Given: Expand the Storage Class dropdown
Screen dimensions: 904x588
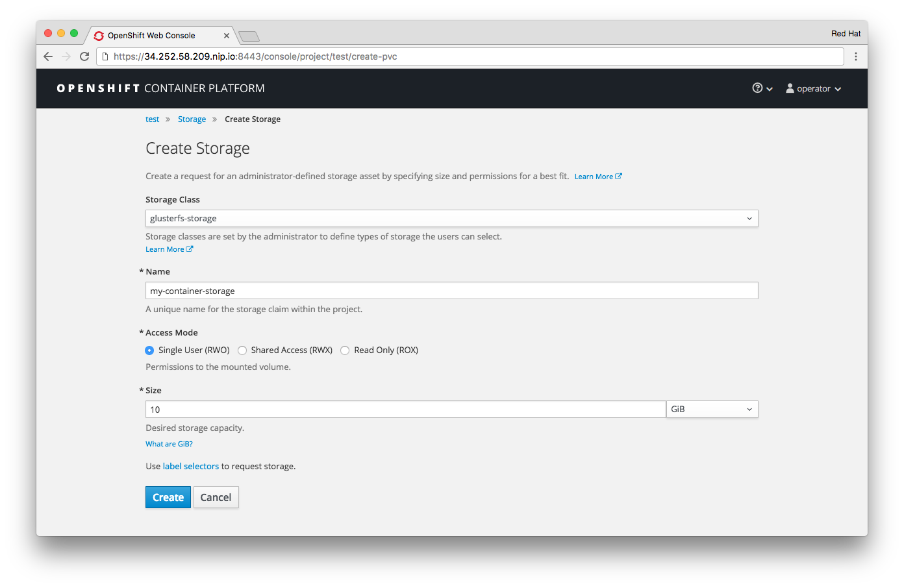Looking at the screenshot, I should click(x=451, y=219).
